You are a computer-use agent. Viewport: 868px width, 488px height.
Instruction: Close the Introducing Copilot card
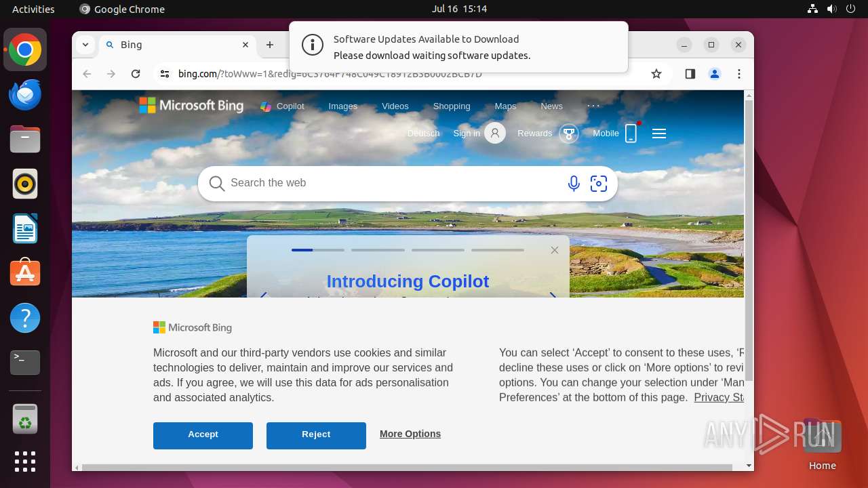click(x=555, y=250)
